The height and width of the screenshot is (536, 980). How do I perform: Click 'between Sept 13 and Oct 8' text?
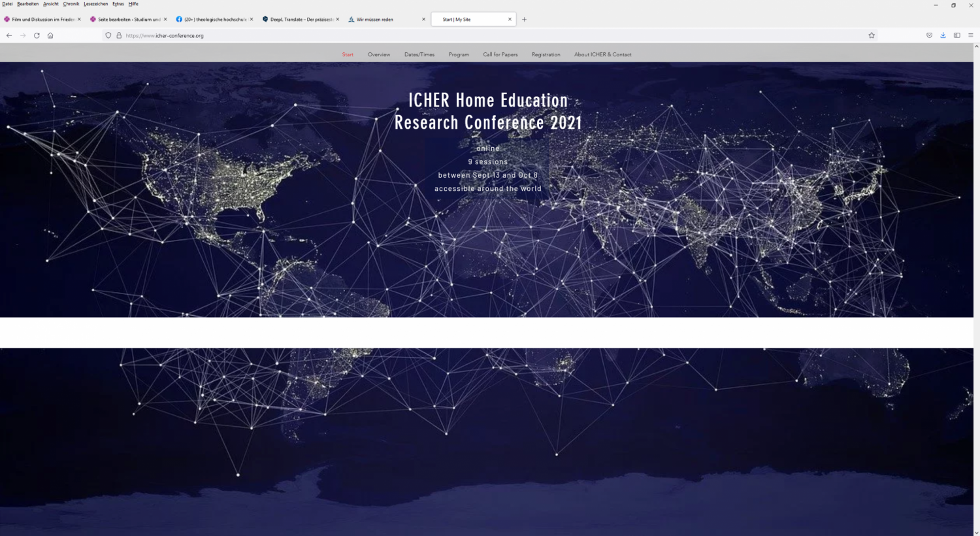tap(488, 175)
